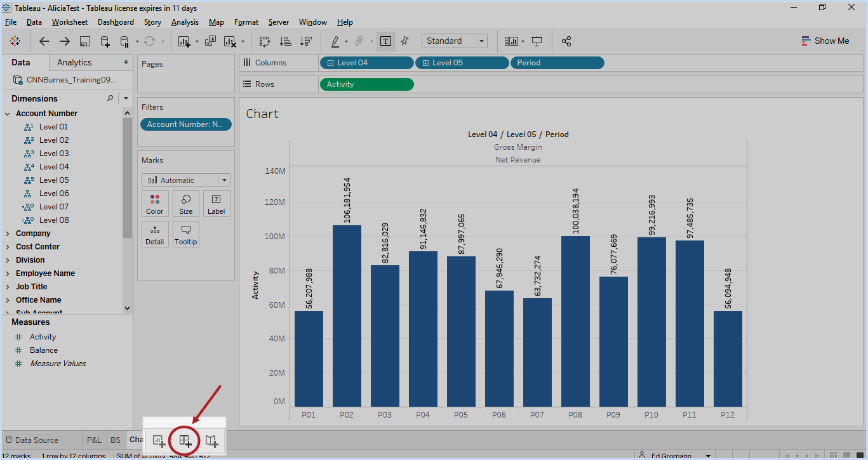The height and width of the screenshot is (460, 868).
Task: Open the Detail marks card
Action: click(x=155, y=234)
